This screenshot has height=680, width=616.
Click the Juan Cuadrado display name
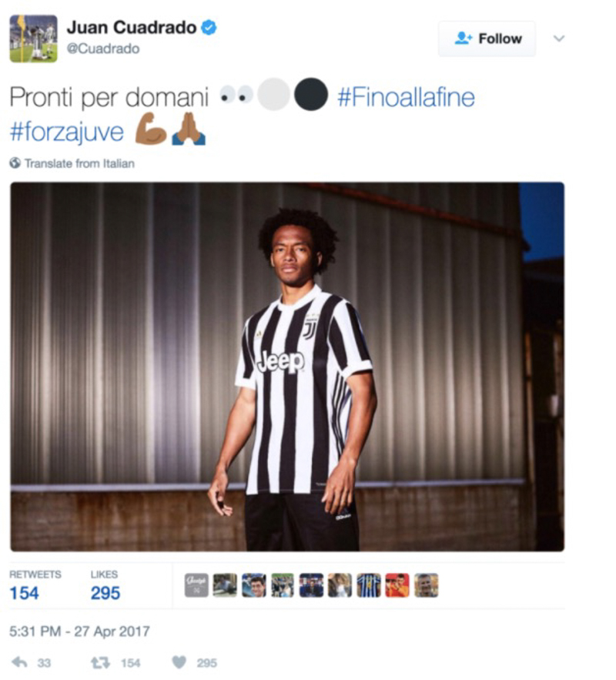tap(132, 28)
